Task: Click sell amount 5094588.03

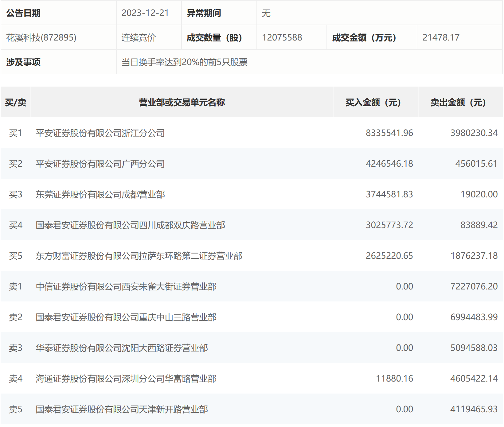Action: click(474, 348)
